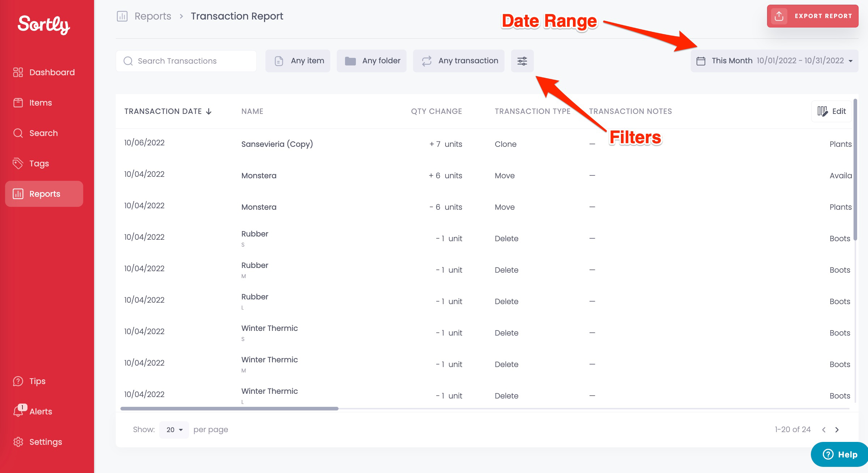
Task: Click the Export Report button
Action: tap(812, 16)
